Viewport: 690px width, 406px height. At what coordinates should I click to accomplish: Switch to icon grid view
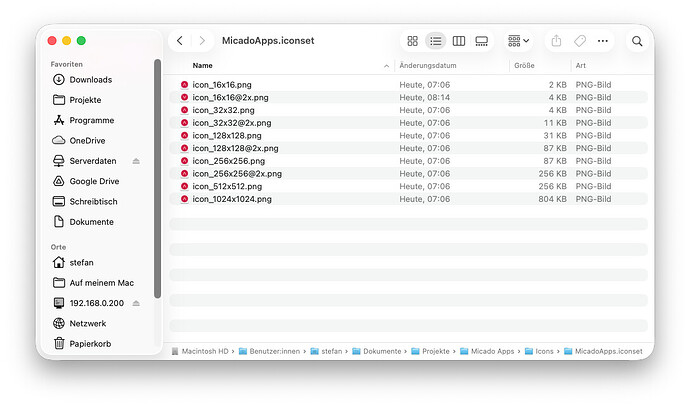coord(412,41)
